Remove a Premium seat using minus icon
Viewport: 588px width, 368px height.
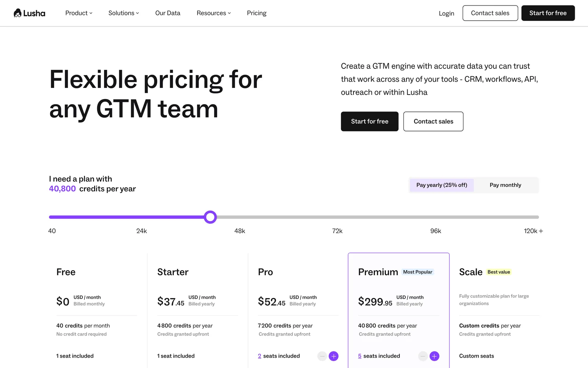click(x=423, y=356)
